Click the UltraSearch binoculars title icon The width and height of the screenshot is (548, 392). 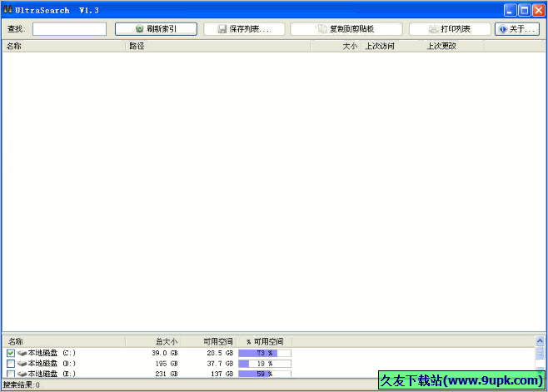pos(7,10)
